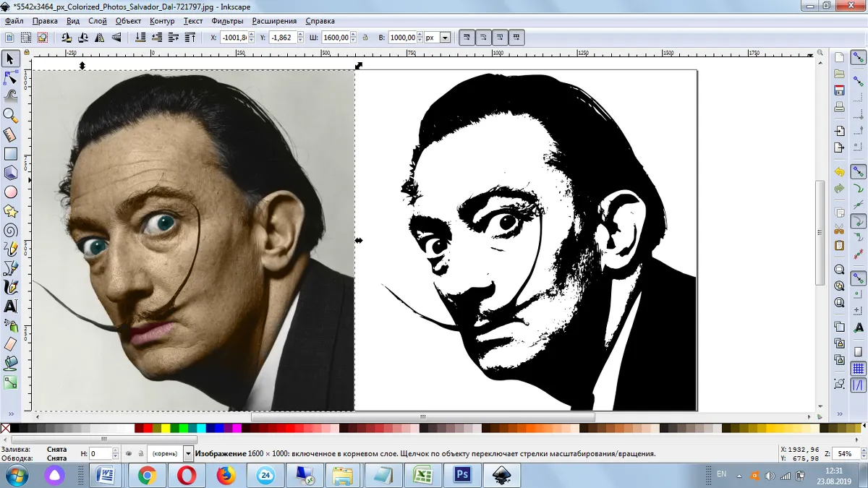Screen dimensions: 868x488
Task: Open Google Chrome from the taskbar
Action: pyautogui.click(x=148, y=475)
